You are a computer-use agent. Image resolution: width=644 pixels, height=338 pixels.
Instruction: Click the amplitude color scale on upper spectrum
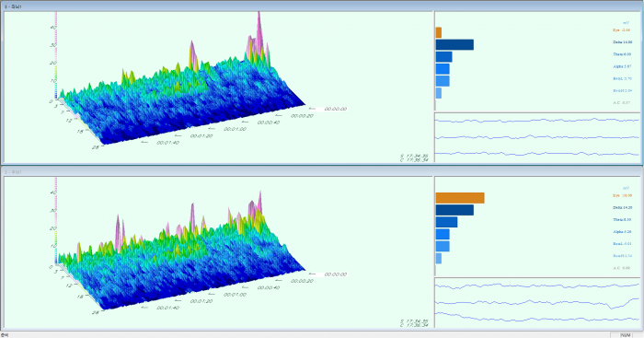click(x=56, y=55)
